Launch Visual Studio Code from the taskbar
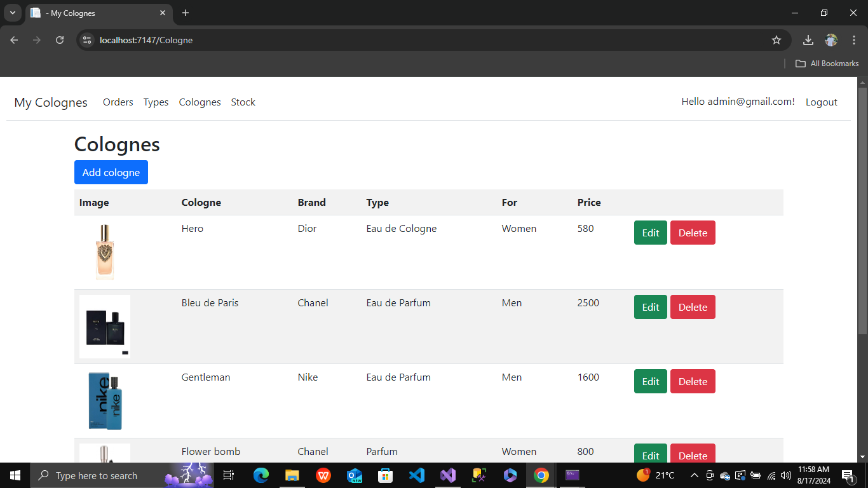Image resolution: width=868 pixels, height=488 pixels. click(x=417, y=475)
